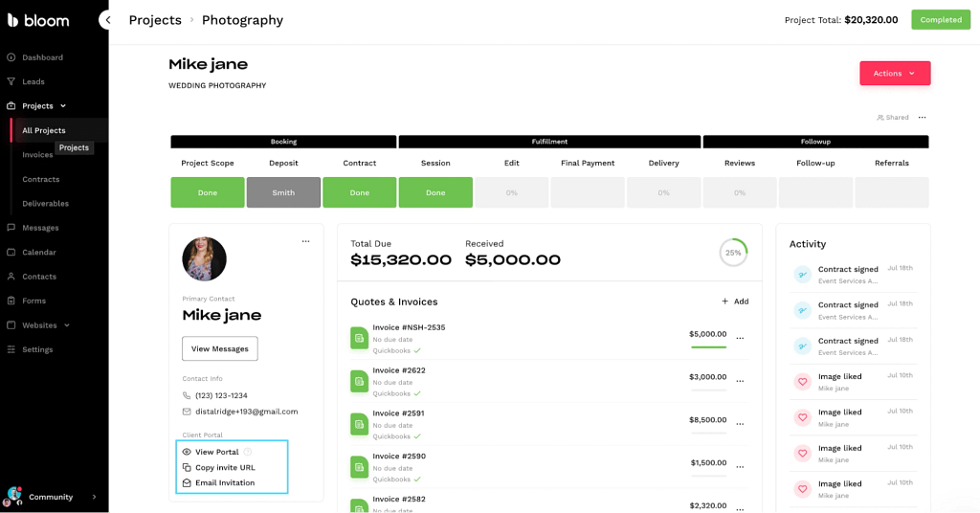Click View Portal link

click(x=217, y=452)
